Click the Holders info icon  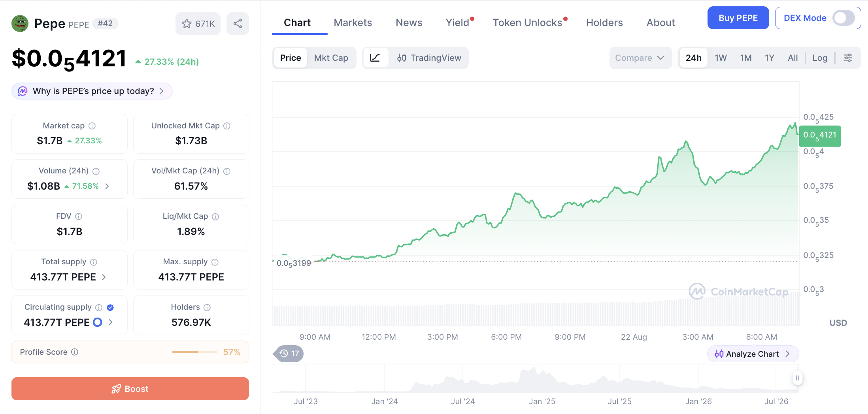click(x=207, y=307)
